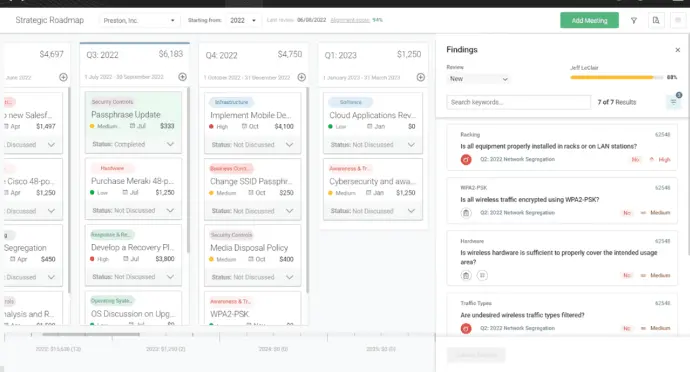Click Medium priority on WPA2-PSK finding
The width and height of the screenshot is (690, 372).
coord(656,213)
